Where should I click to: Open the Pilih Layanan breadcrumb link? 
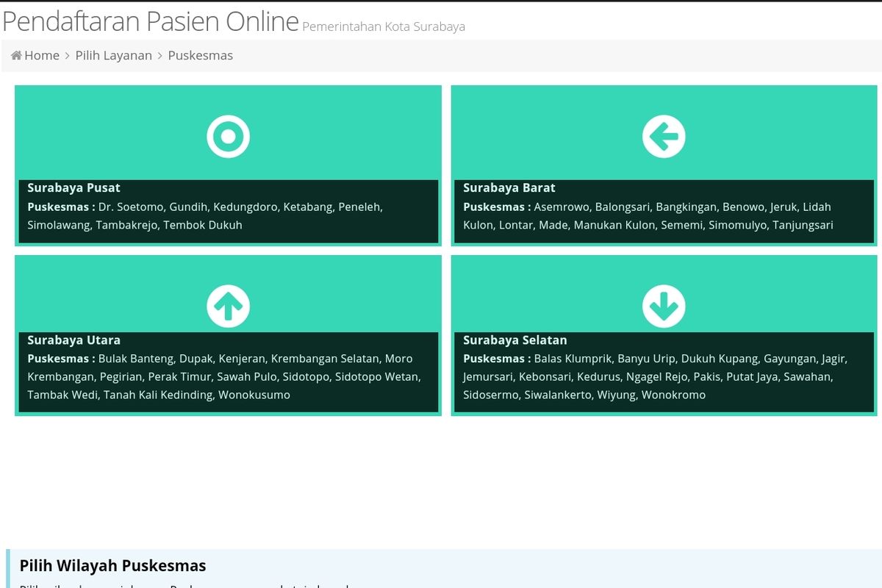[x=113, y=55]
